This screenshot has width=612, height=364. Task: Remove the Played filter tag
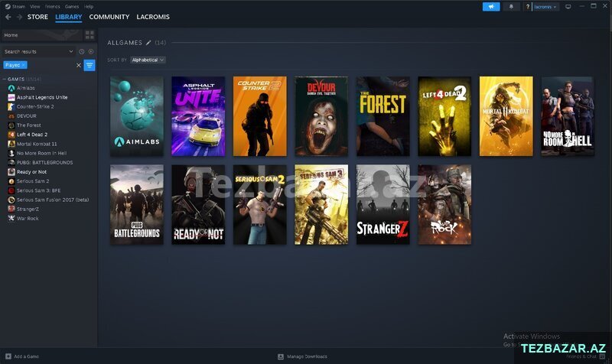point(24,65)
